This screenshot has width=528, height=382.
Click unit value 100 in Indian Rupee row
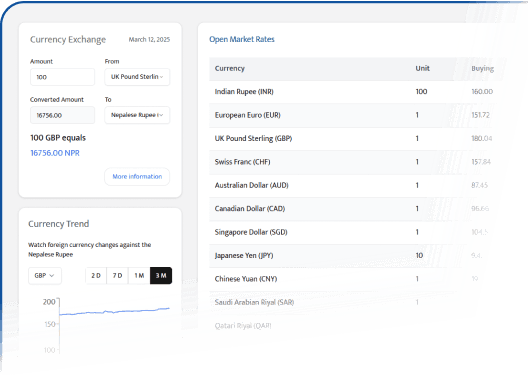[421, 92]
